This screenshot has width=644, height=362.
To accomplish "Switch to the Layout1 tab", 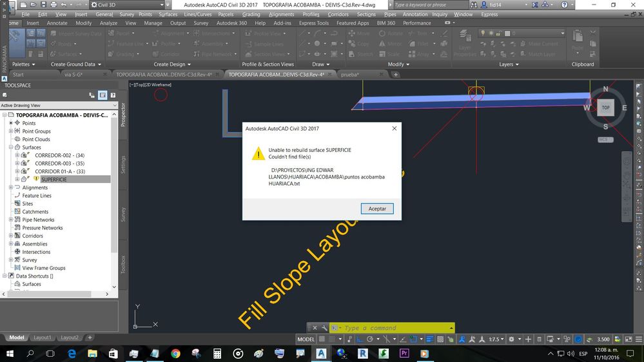I will [43, 338].
